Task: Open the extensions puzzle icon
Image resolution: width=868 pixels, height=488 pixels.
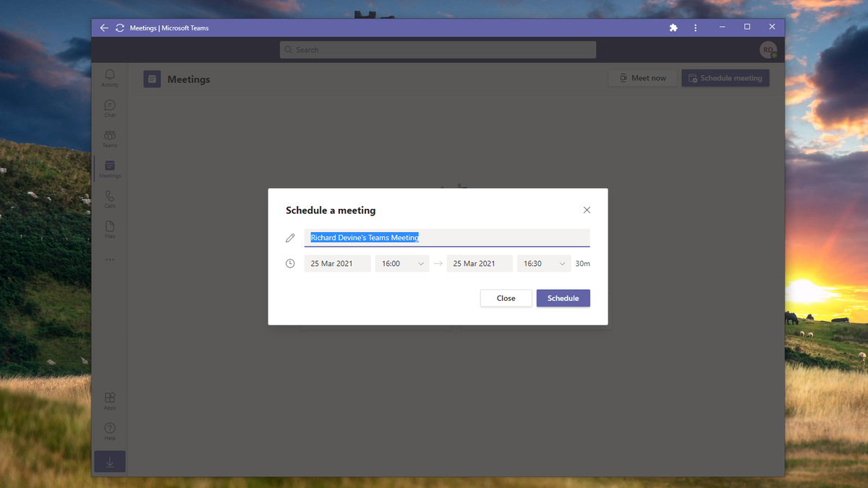Action: pyautogui.click(x=673, y=27)
